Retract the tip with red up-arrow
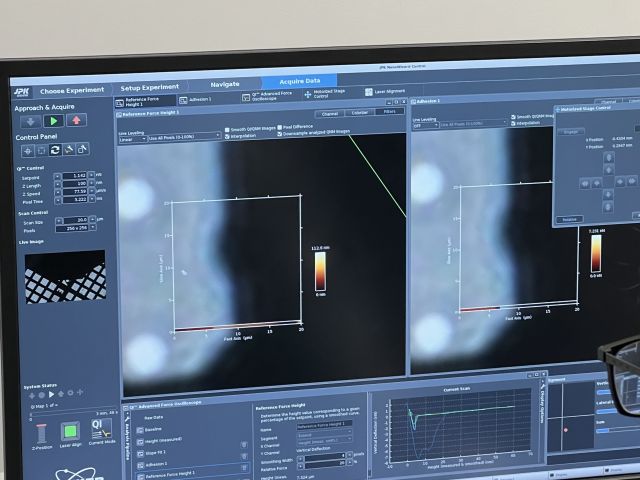Image resolution: width=640 pixels, height=480 pixels. [x=76, y=120]
